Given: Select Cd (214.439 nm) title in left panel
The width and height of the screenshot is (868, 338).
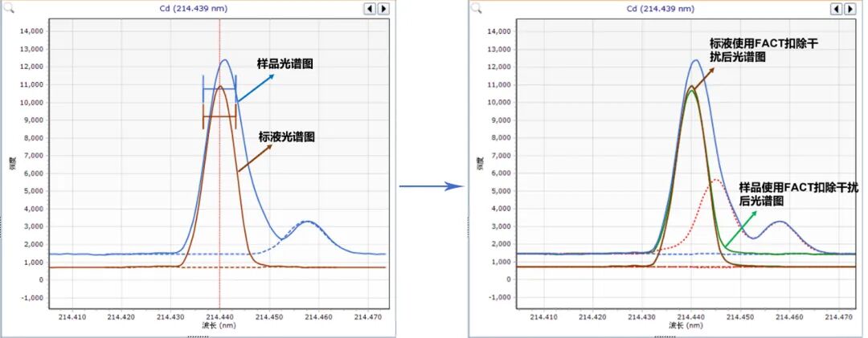Looking at the screenshot, I should (193, 9).
